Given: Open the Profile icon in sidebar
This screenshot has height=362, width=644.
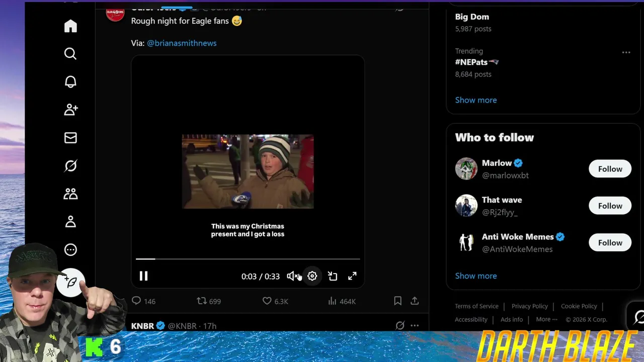Looking at the screenshot, I should coord(70,222).
